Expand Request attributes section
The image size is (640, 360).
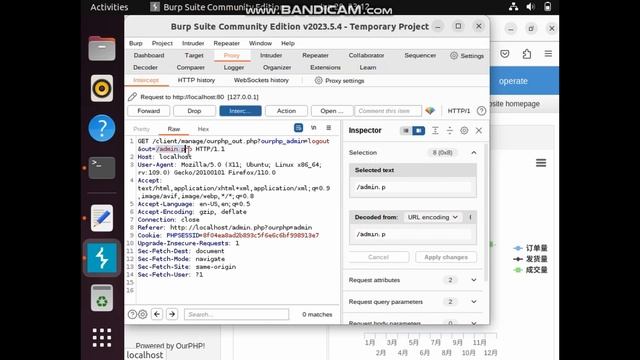pyautogui.click(x=473, y=280)
